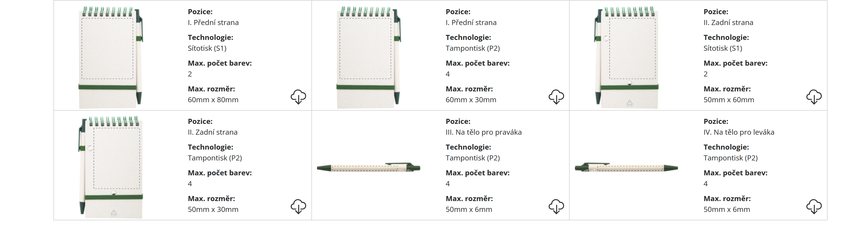Open pen image for right-hander print position

tap(368, 167)
